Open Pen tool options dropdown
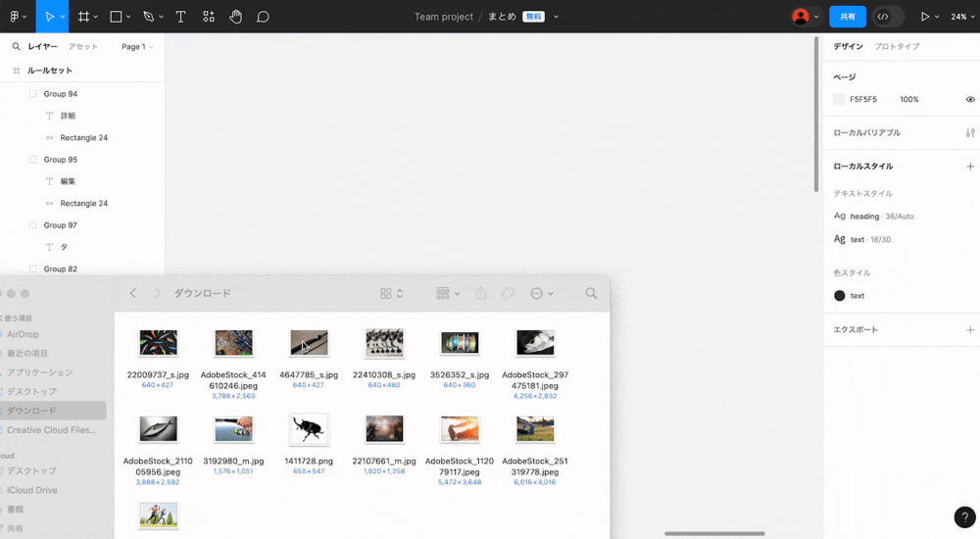 (162, 17)
